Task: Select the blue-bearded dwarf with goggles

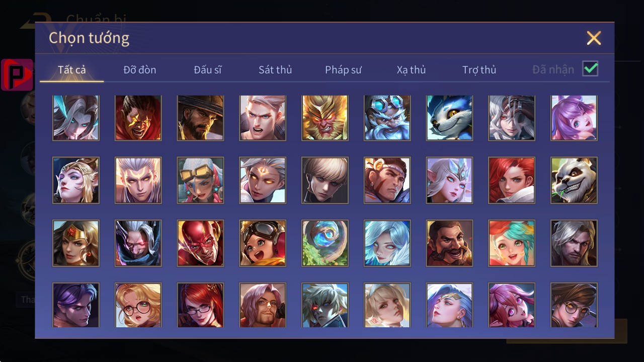Action: point(387,117)
